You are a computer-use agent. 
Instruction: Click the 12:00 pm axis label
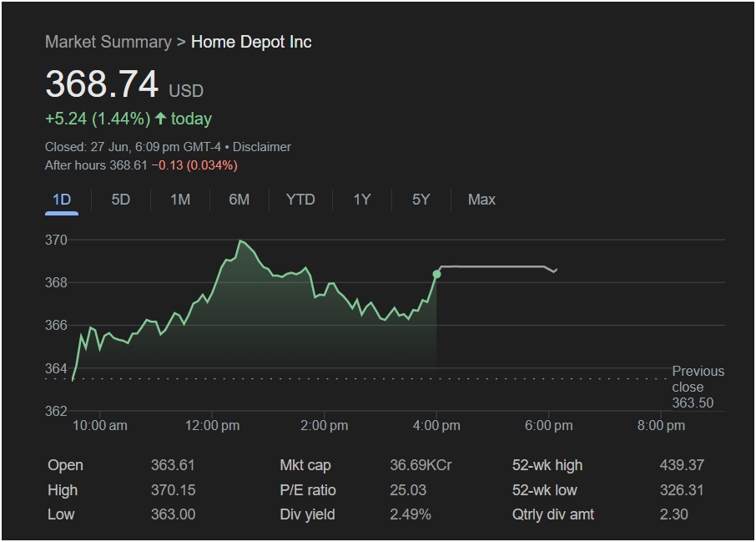coord(212,426)
